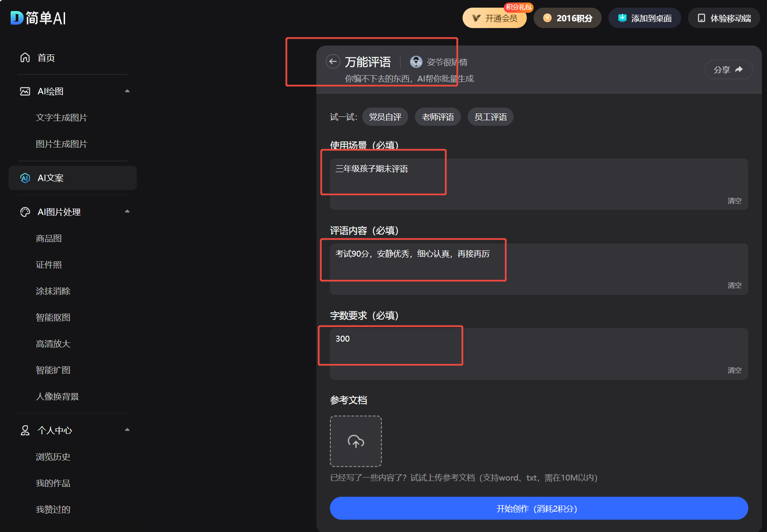Click 开通会员 membership button
This screenshot has width=767, height=532.
point(494,18)
